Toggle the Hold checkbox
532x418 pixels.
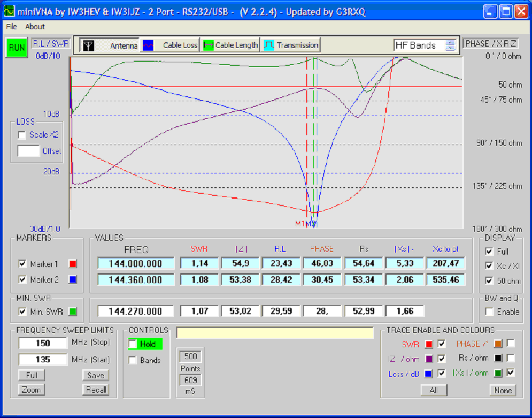coord(133,344)
